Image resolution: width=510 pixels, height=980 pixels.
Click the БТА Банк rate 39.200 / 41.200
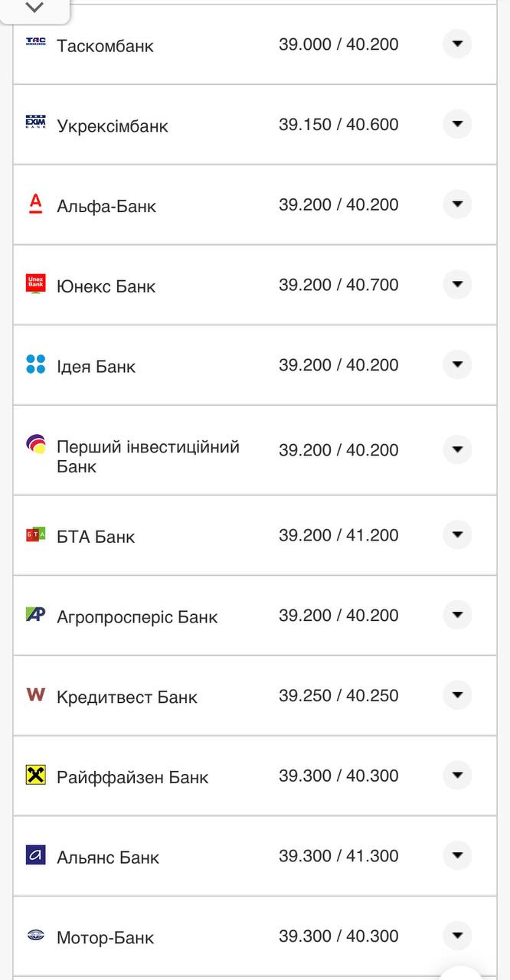pos(338,535)
